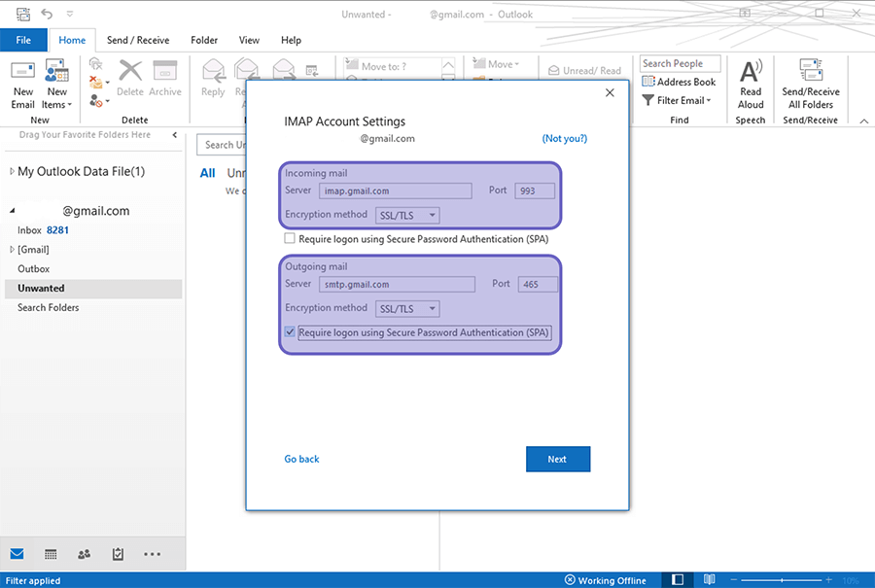Open the Junk dropdown in Delete group
This screenshot has width=875, height=588.
click(99, 101)
